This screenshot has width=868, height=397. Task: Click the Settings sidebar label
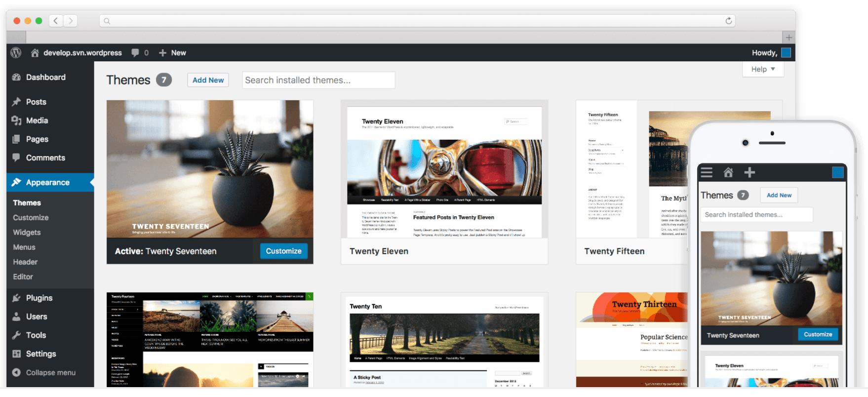(41, 354)
